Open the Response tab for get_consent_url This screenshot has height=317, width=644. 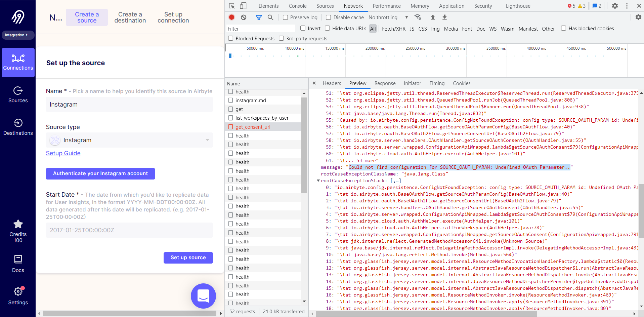[x=385, y=83]
